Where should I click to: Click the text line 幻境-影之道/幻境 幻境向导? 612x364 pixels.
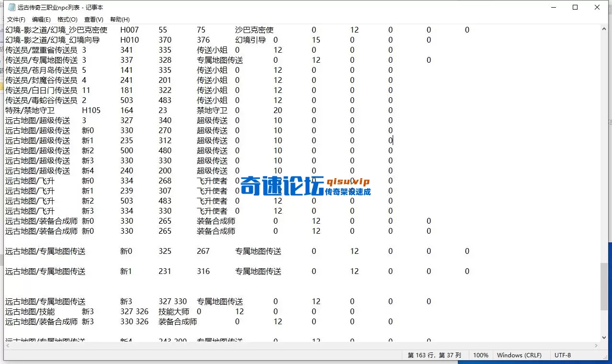[x=52, y=40]
